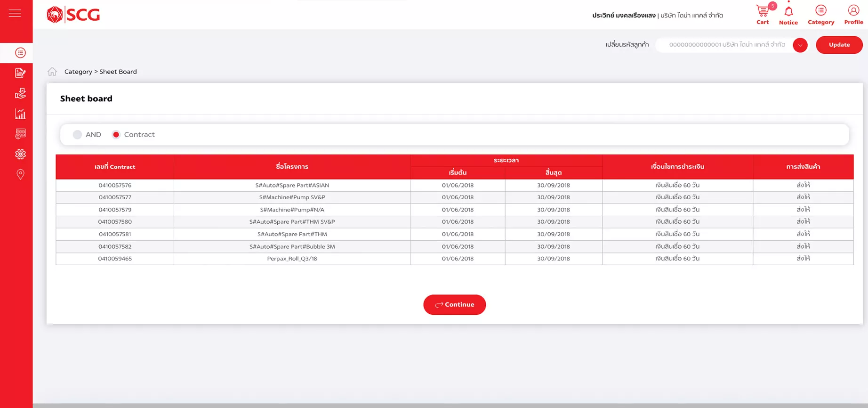The width and height of the screenshot is (868, 408).
Task: Click the Update button
Action: pyautogui.click(x=839, y=45)
